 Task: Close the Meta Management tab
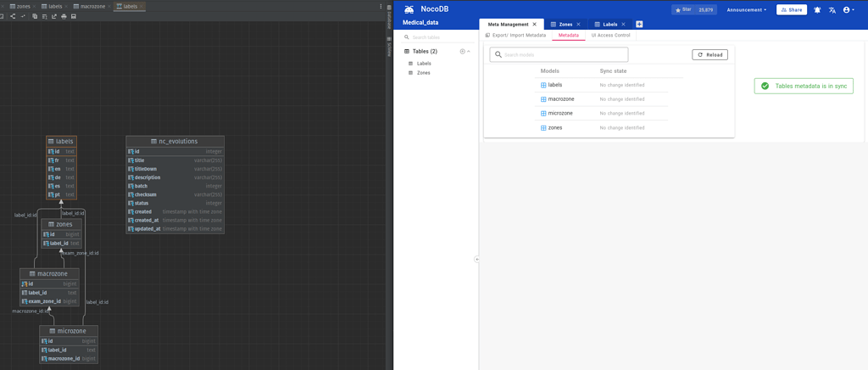(x=534, y=25)
